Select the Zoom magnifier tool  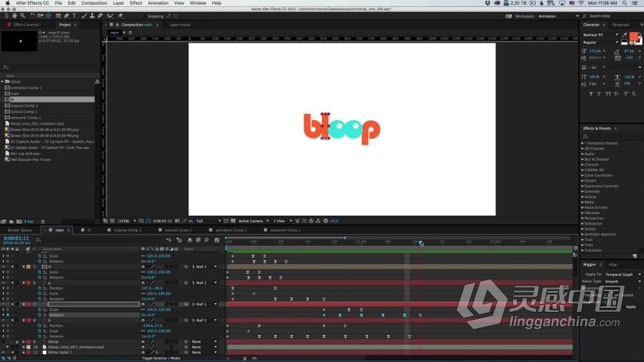click(x=22, y=16)
